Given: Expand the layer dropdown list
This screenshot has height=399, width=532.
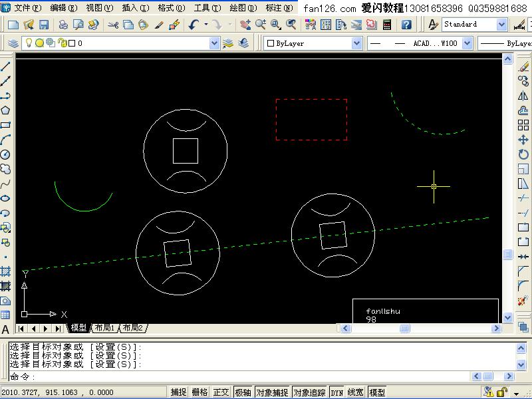Looking at the screenshot, I should 214,43.
